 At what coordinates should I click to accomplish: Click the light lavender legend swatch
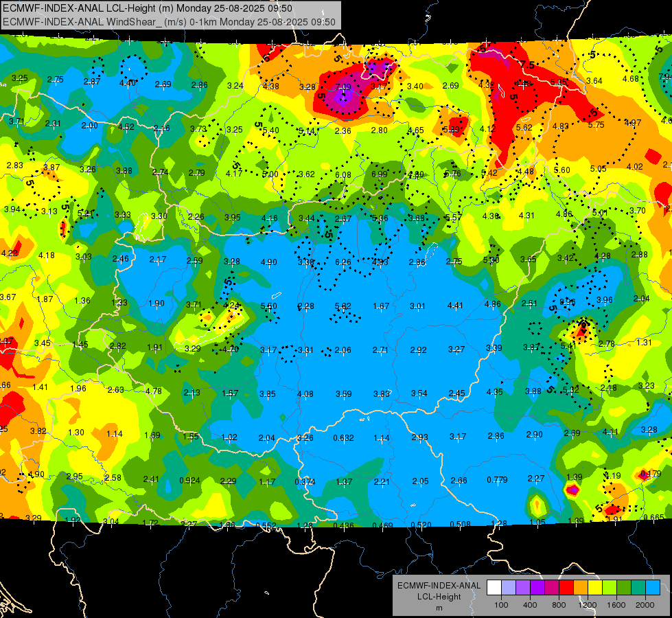[x=508, y=588]
